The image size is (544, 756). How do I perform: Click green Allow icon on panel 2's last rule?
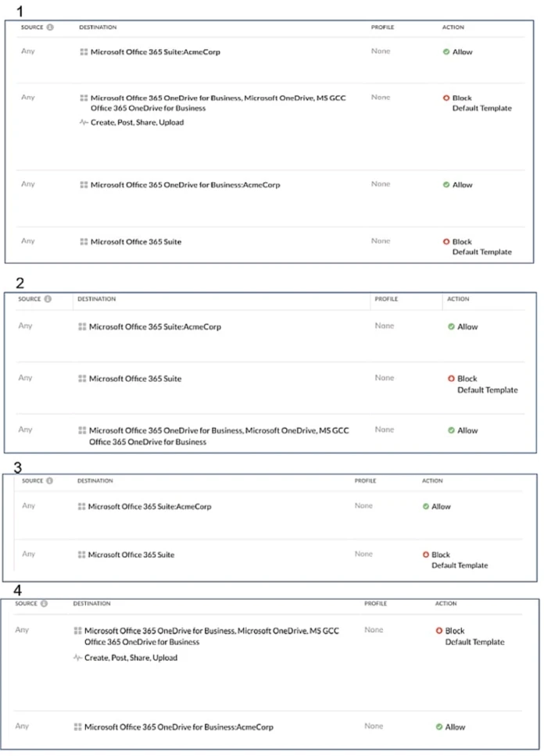[451, 430]
